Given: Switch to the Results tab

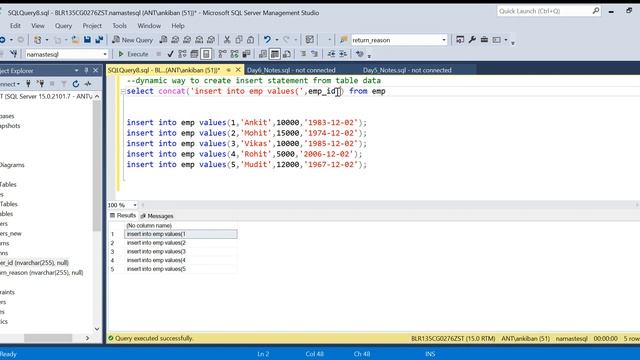Looking at the screenshot, I should point(122,216).
